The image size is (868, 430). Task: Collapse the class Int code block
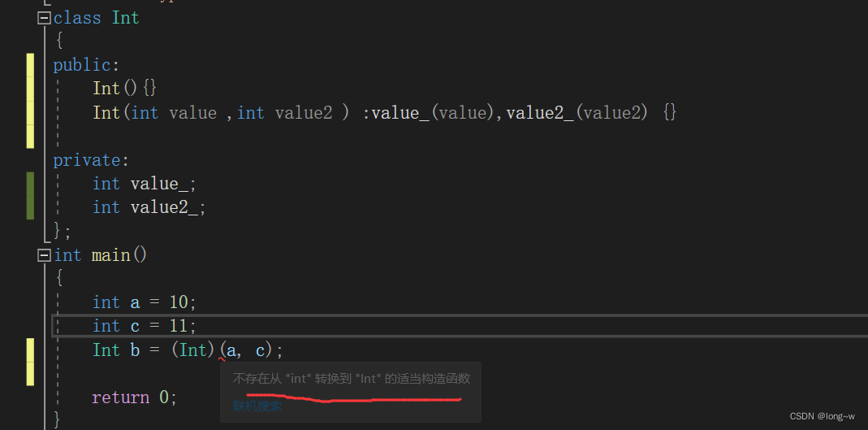(x=44, y=18)
